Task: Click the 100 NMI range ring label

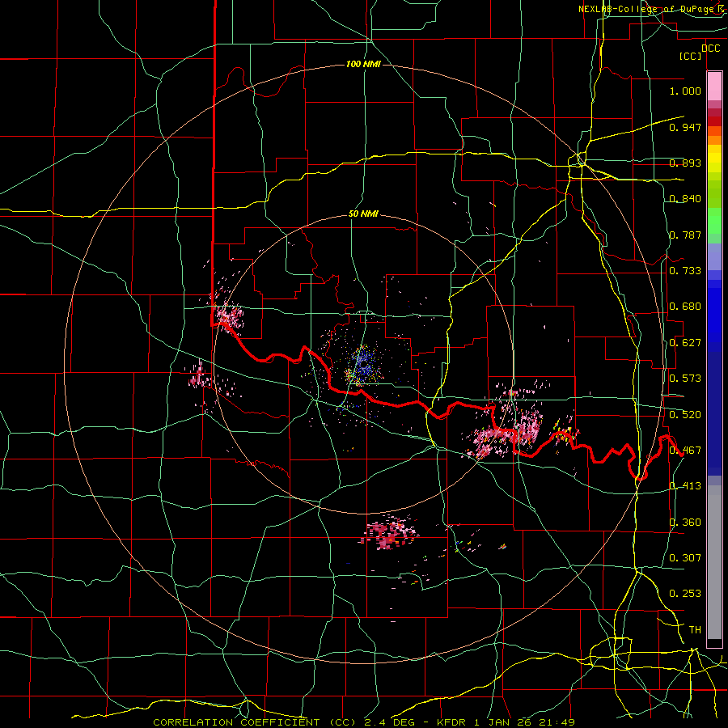Action: pos(363,64)
